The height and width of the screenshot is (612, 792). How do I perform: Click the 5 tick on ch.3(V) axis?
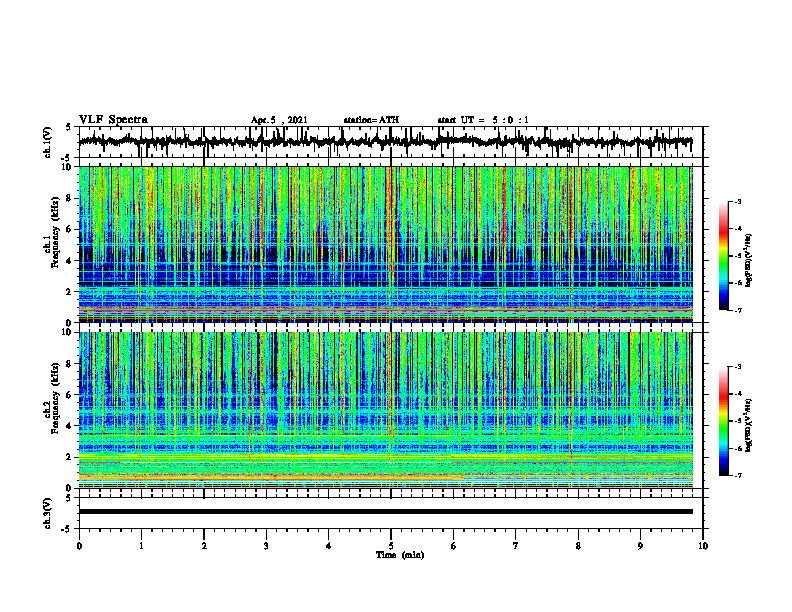69,498
